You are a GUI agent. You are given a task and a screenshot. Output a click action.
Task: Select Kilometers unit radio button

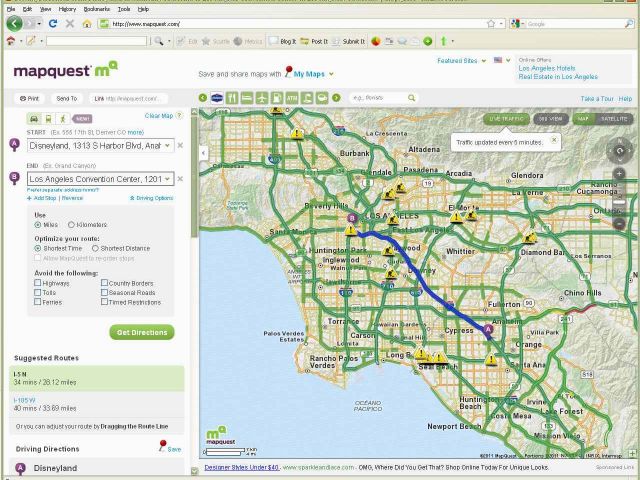click(71, 225)
